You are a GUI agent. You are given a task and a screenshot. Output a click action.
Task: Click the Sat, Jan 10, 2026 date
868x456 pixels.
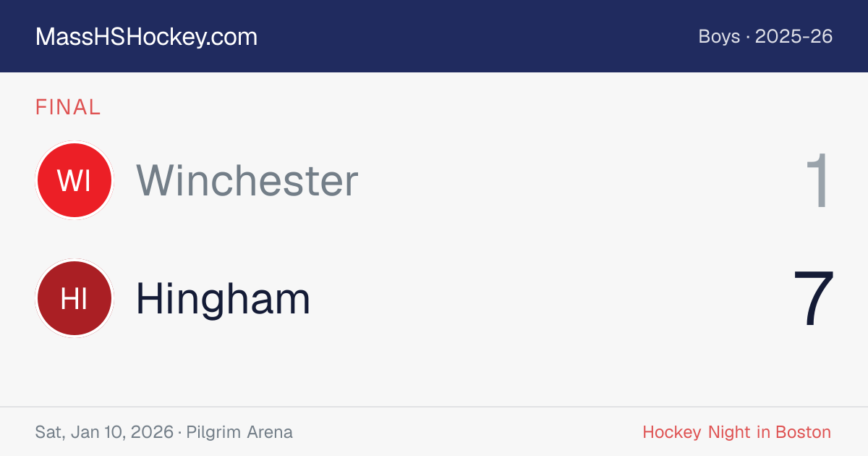(104, 433)
